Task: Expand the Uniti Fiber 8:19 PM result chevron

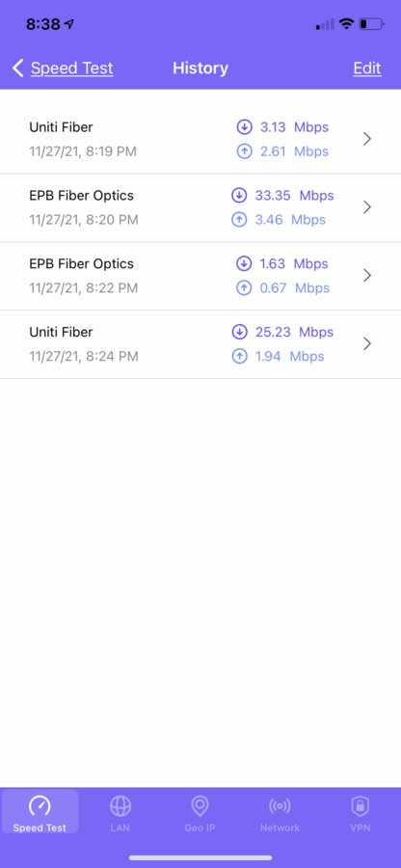Action: point(366,139)
